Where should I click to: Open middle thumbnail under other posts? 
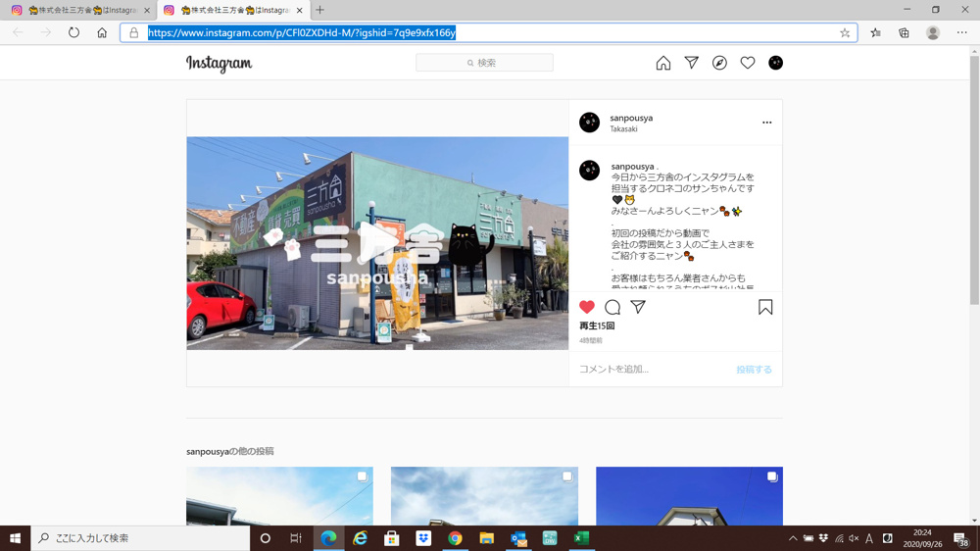coord(484,496)
